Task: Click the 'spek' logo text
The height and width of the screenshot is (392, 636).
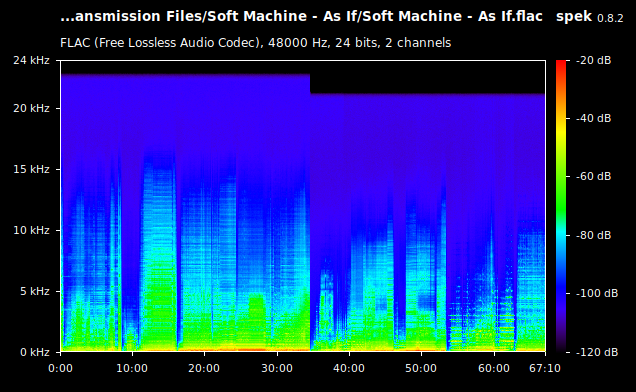Action: tap(574, 17)
